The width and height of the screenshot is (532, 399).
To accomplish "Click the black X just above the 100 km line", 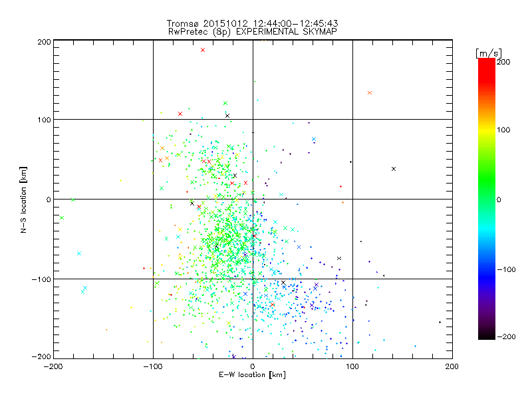I will click(227, 116).
